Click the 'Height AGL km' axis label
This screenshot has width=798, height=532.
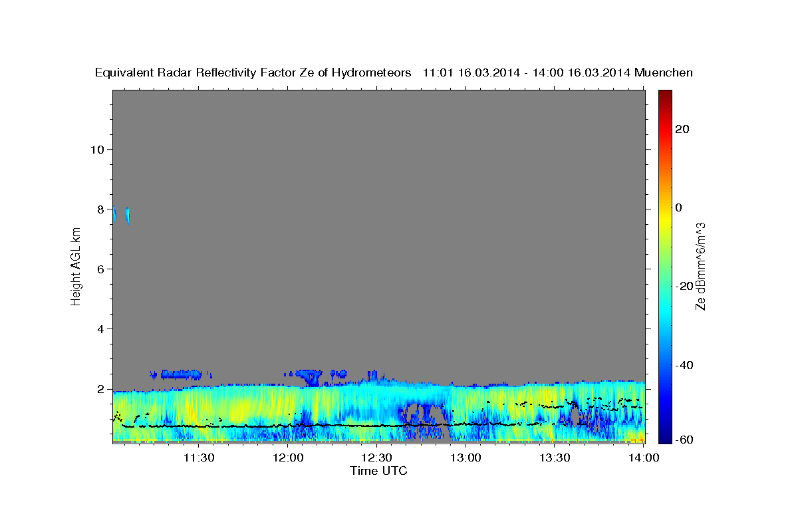click(x=76, y=266)
